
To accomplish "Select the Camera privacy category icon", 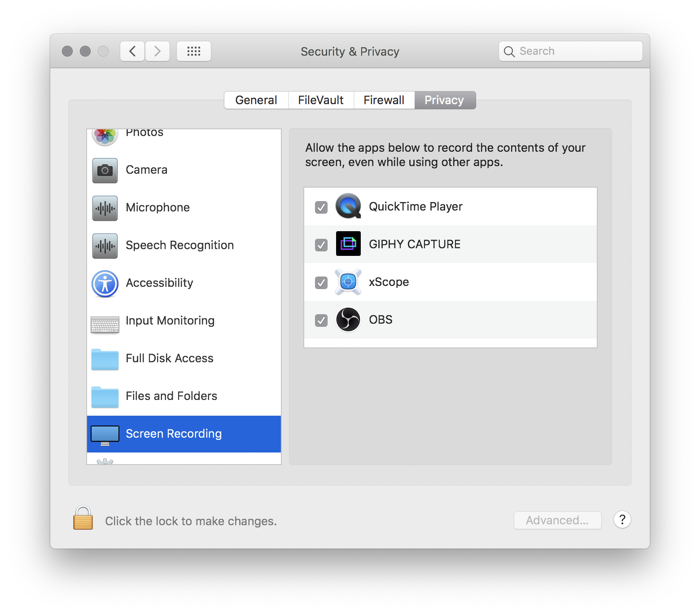I will [x=105, y=171].
